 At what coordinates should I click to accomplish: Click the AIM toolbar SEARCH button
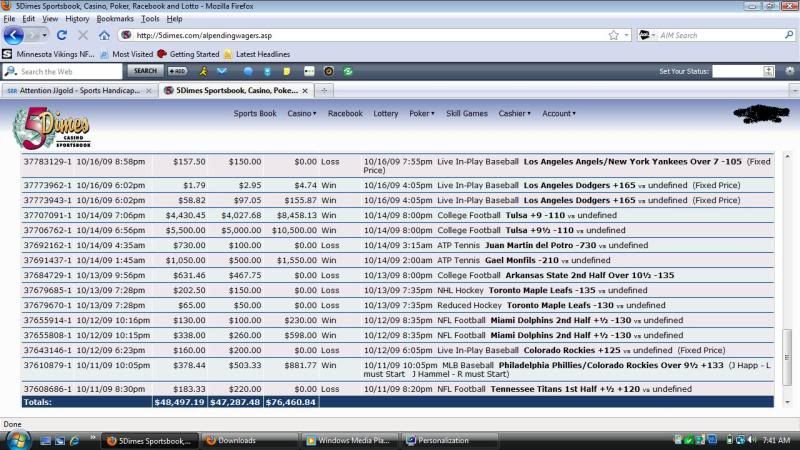click(145, 71)
